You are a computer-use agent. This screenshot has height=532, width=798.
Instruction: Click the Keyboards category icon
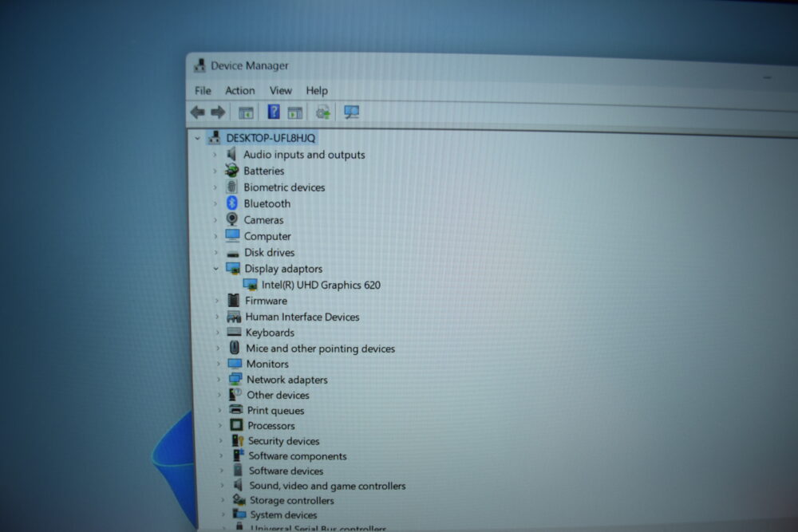pos(234,332)
